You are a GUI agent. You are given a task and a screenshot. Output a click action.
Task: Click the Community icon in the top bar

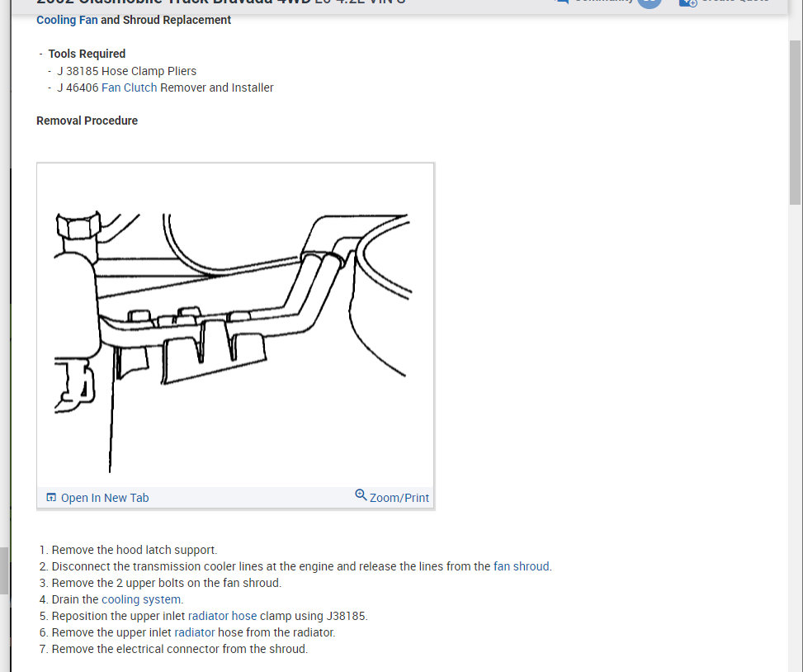click(562, 2)
